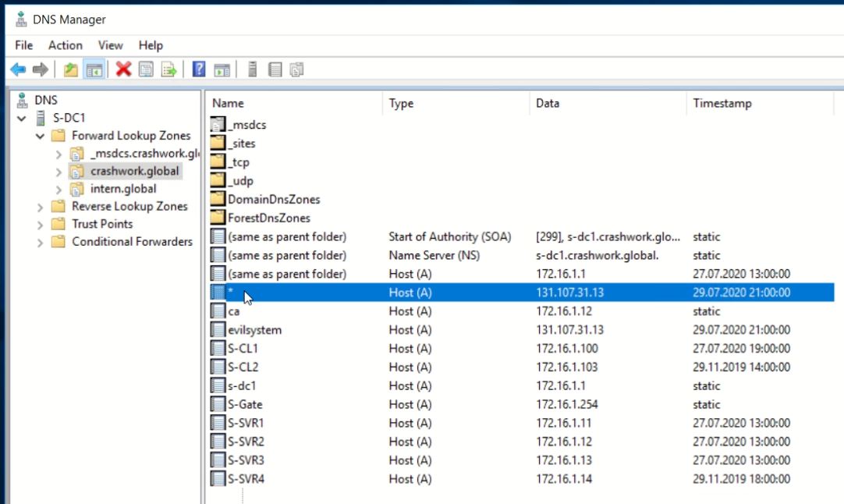Viewport: 844px width, 504px height.
Task: Expand the intern.global zone
Action: [x=59, y=190]
